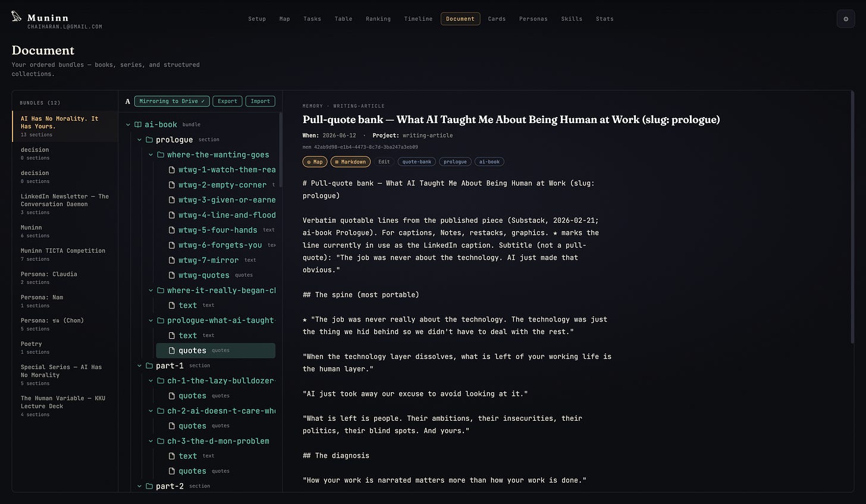Click the part-1 section folder icon

tap(149, 366)
